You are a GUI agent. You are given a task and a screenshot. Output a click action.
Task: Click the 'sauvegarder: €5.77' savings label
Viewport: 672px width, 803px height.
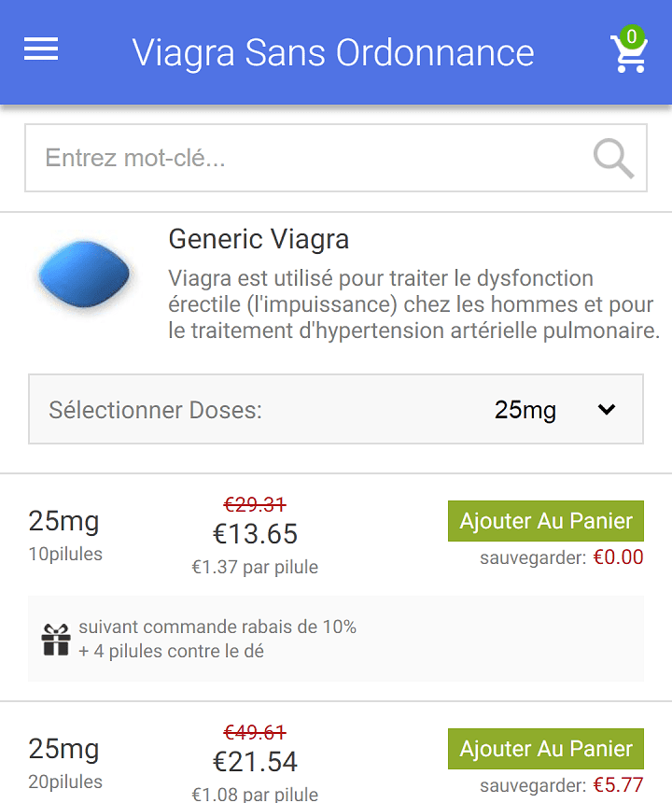click(x=562, y=785)
